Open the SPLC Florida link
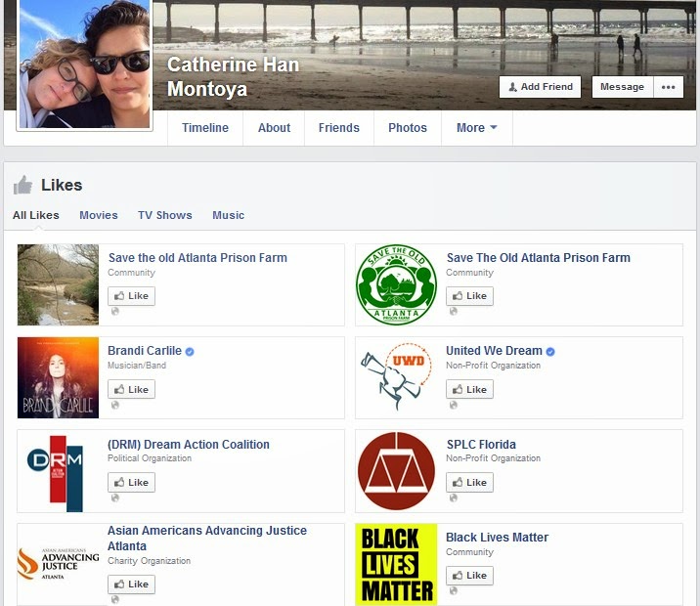This screenshot has height=606, width=700. [x=481, y=445]
